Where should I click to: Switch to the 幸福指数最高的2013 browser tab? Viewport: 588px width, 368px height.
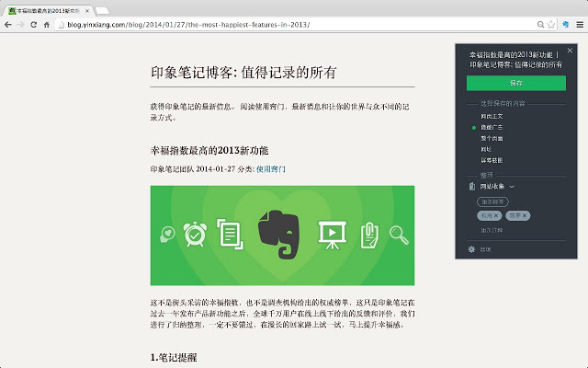(48, 11)
